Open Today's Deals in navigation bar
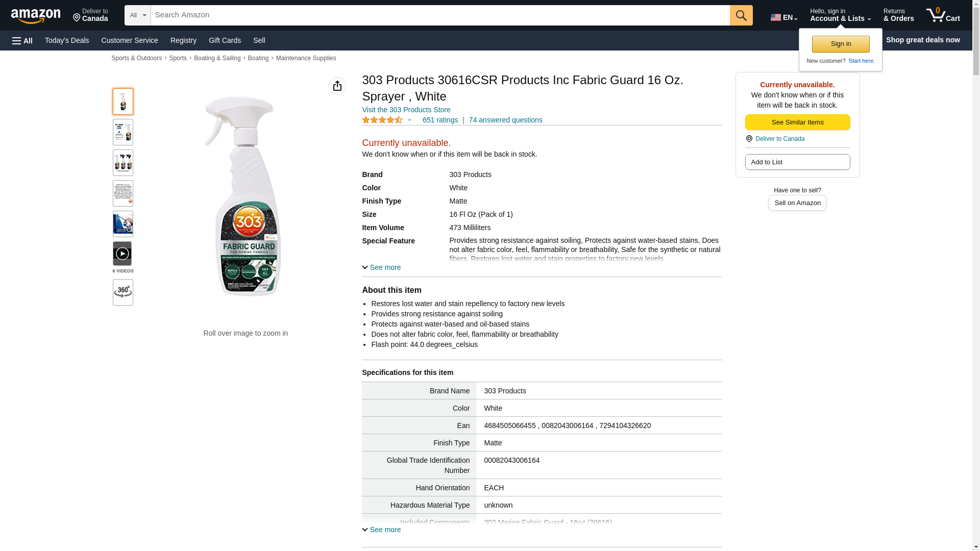980x551 pixels. pyautogui.click(x=67, y=40)
